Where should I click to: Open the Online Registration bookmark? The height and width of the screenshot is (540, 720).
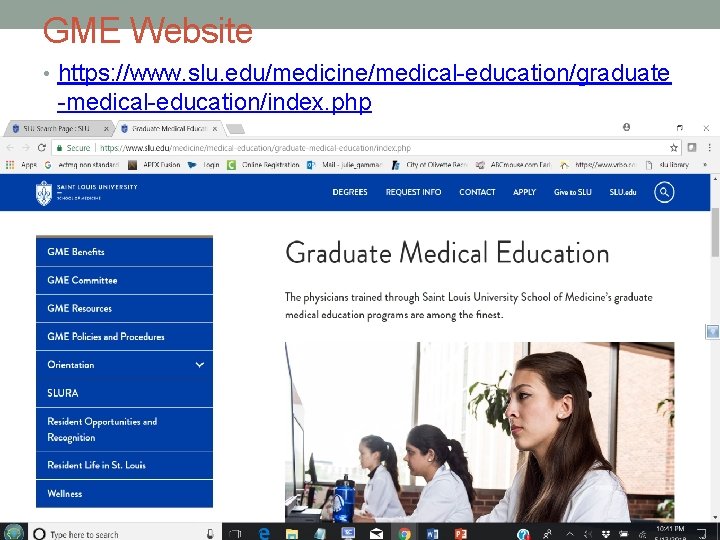pos(264,165)
